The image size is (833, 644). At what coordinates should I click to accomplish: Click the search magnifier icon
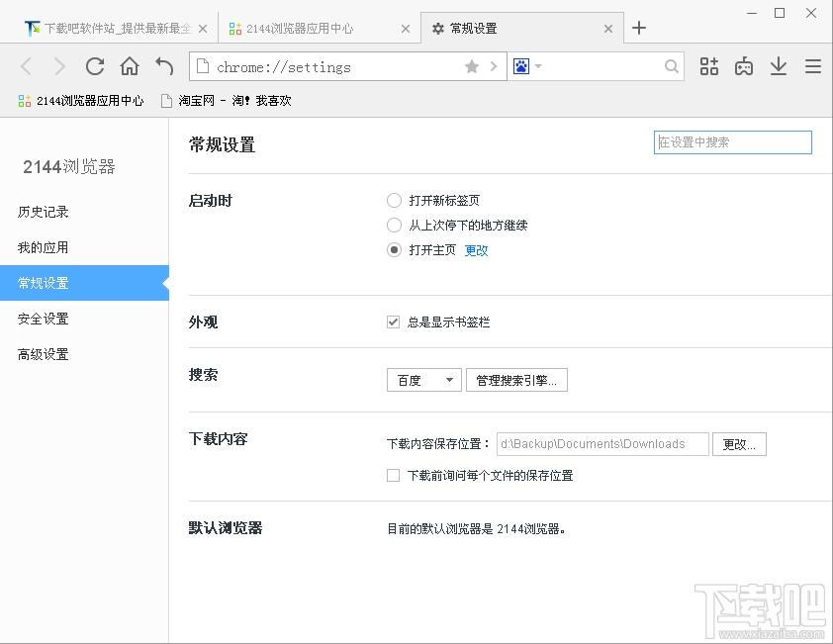pos(672,66)
